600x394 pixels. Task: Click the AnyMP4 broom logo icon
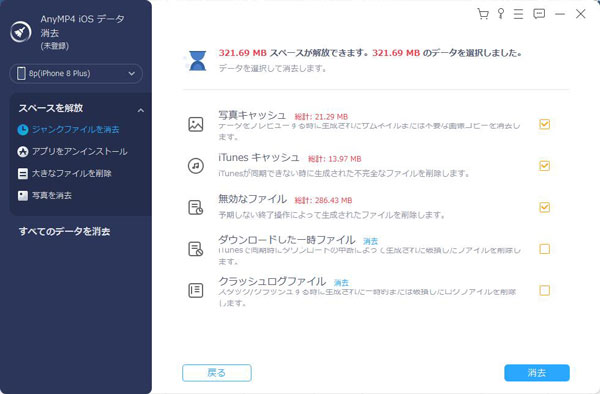pos(21,32)
